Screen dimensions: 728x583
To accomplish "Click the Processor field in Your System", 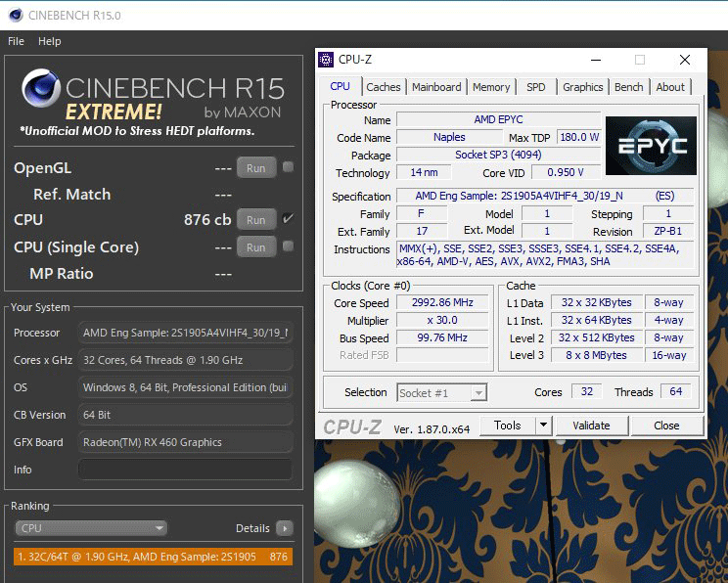I will [185, 333].
